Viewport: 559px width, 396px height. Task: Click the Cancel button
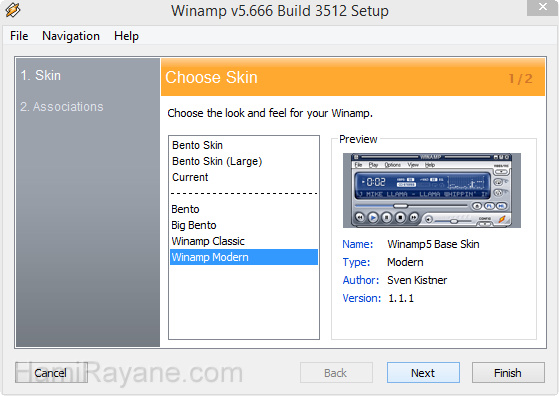[x=51, y=373]
